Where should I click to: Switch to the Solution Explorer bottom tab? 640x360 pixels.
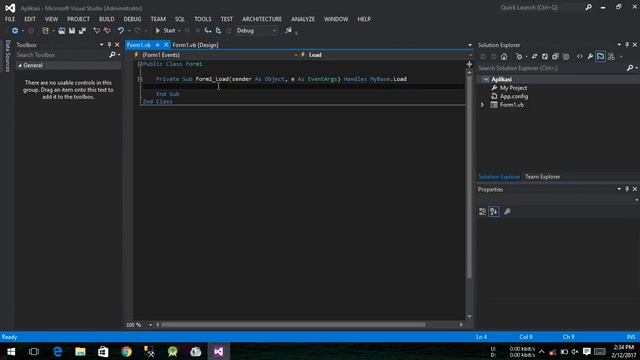click(x=499, y=177)
